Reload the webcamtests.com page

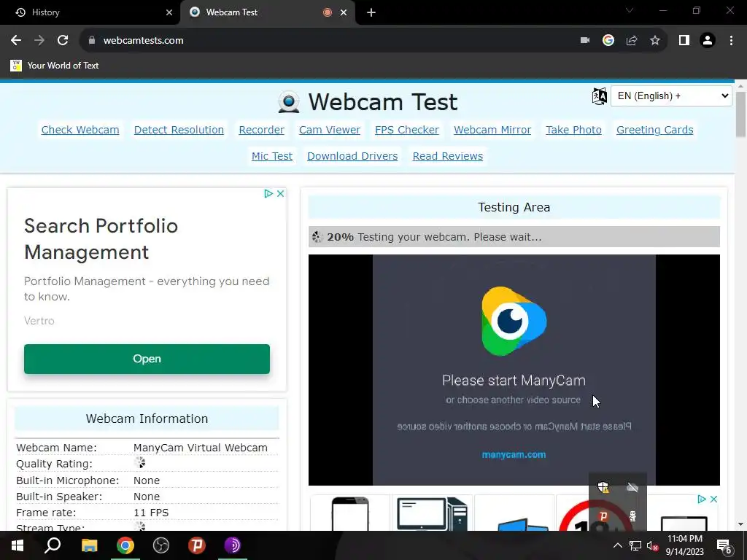[x=63, y=41]
